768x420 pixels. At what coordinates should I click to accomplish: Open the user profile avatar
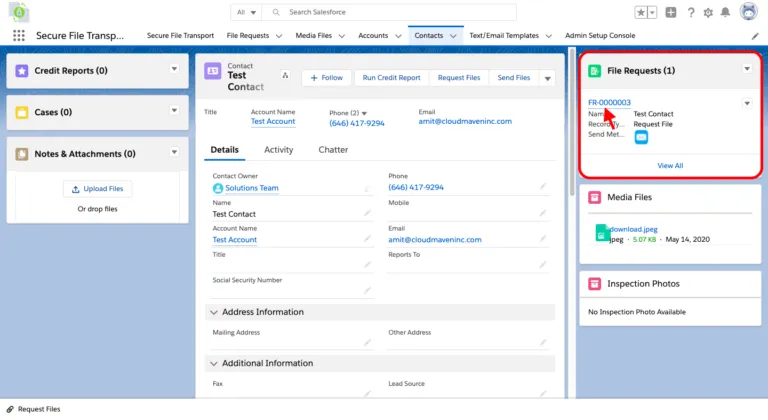[x=748, y=12]
